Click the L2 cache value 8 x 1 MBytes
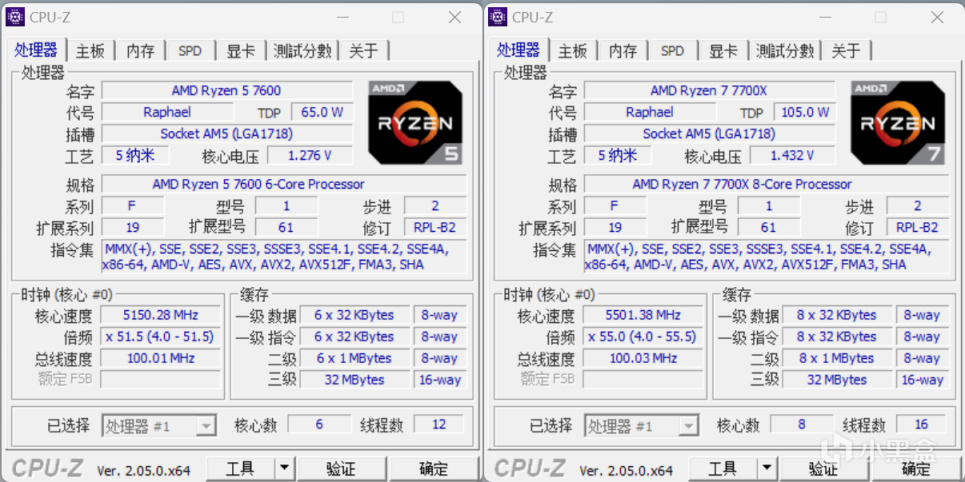This screenshot has width=965, height=482. [837, 358]
